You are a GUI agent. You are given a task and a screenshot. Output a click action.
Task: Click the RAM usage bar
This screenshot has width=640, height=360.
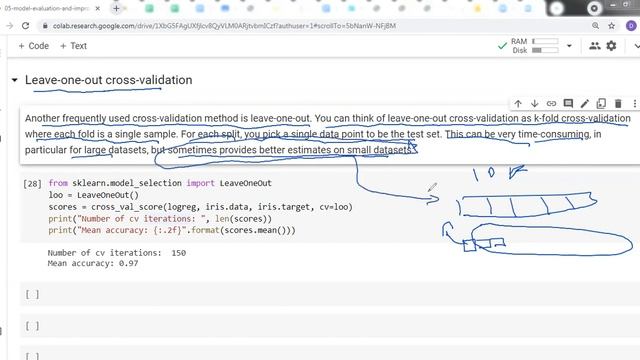[x=545, y=41]
